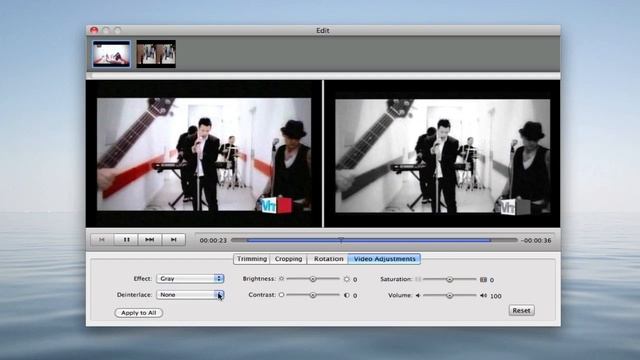Go to the start of the video
640x360 pixels.
102,240
